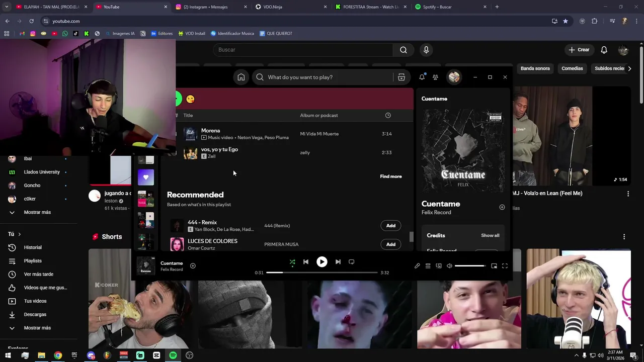Open Spotify What's New bell
The image size is (644, 362).
[422, 77]
